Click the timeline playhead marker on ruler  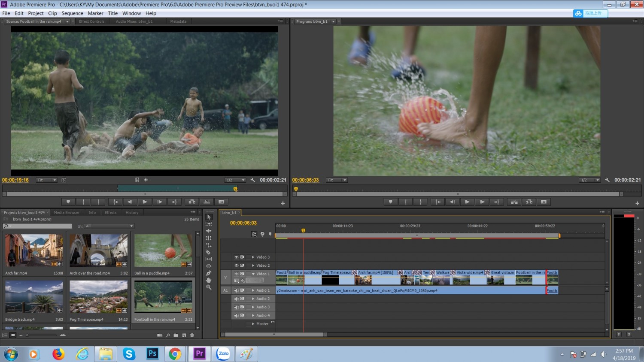point(303,230)
